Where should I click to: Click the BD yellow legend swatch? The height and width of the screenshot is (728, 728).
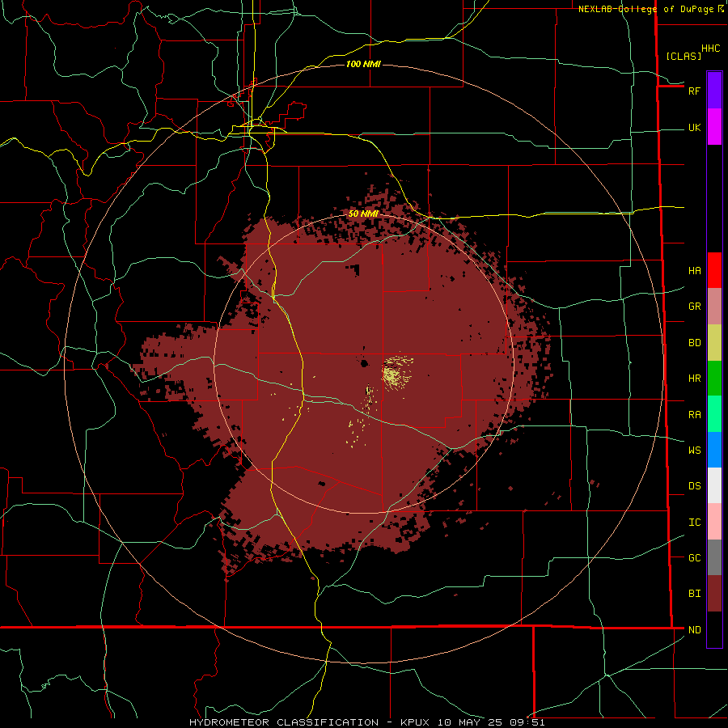(714, 343)
